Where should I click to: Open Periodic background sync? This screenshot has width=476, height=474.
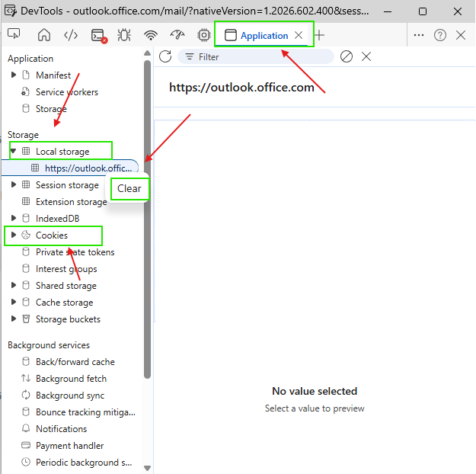pos(84,463)
